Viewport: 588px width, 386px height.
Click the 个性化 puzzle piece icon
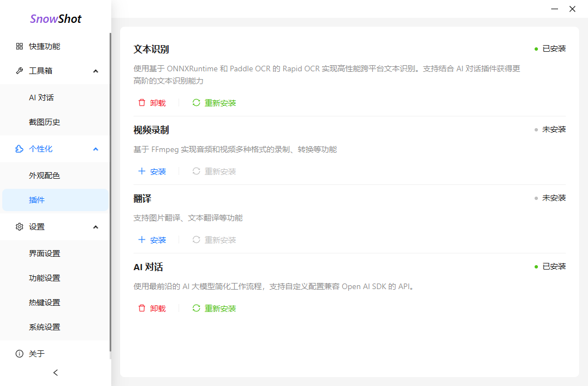click(x=19, y=149)
